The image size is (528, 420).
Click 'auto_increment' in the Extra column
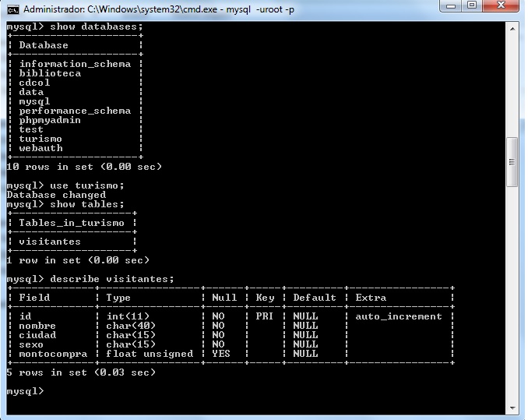398,316
